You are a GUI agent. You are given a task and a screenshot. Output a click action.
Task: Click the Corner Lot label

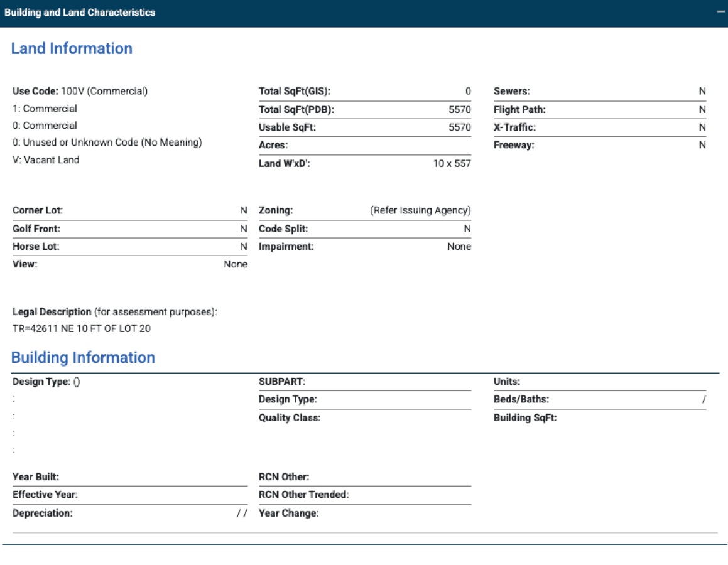point(38,210)
